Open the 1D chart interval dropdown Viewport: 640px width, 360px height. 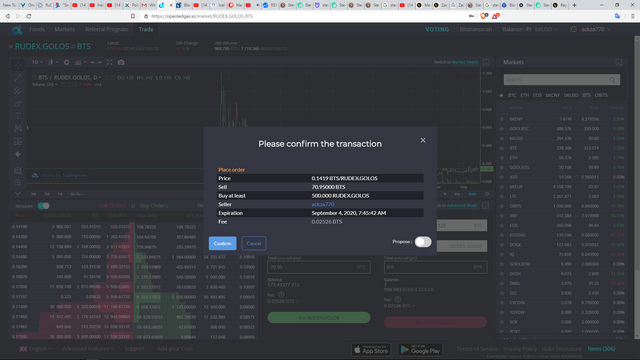click(37, 62)
